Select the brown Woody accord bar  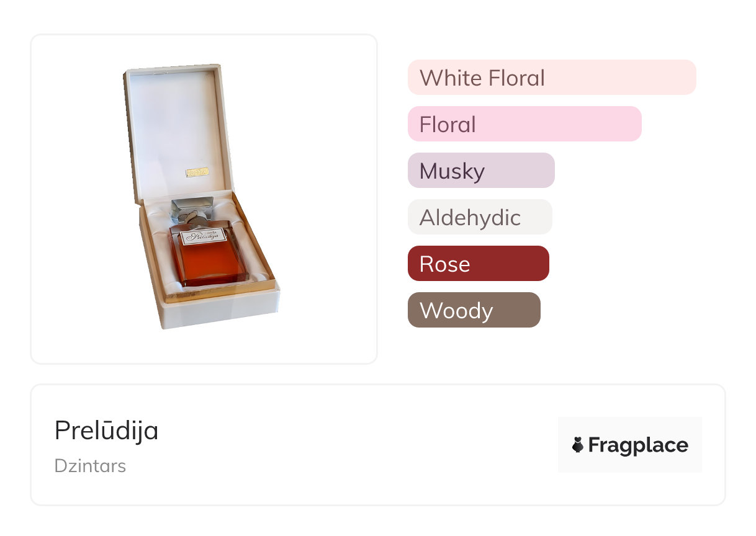point(474,310)
